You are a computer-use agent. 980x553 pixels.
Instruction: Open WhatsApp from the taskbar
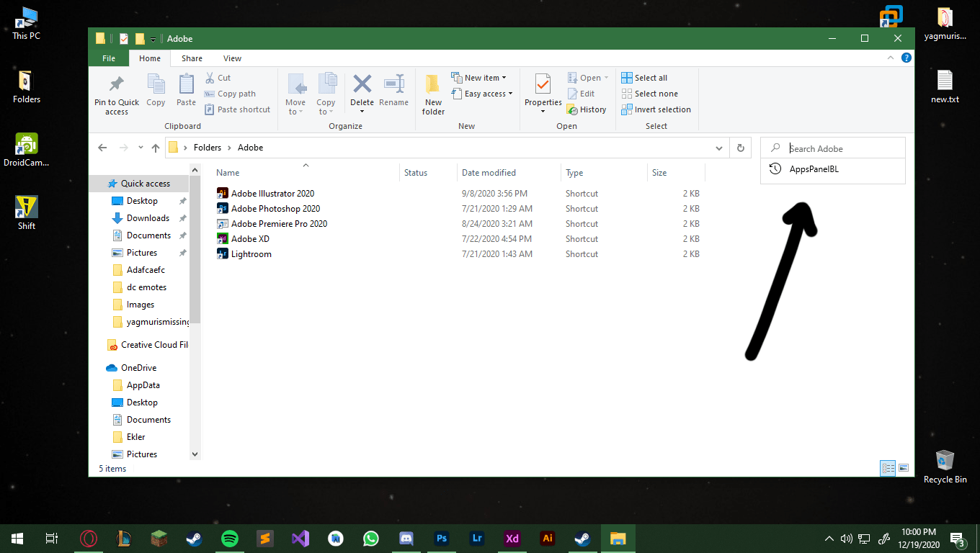(x=371, y=538)
